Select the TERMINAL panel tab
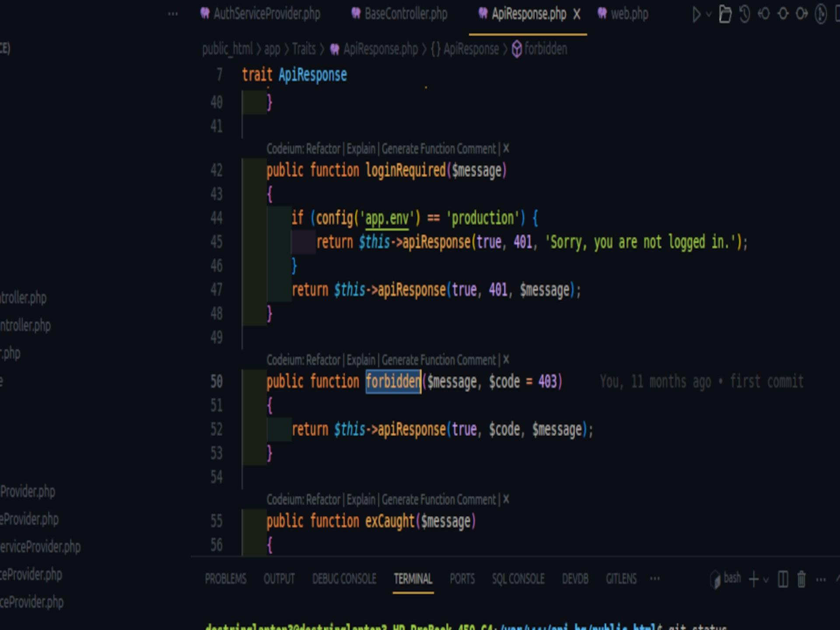Image resolution: width=840 pixels, height=630 pixels. pyautogui.click(x=413, y=579)
